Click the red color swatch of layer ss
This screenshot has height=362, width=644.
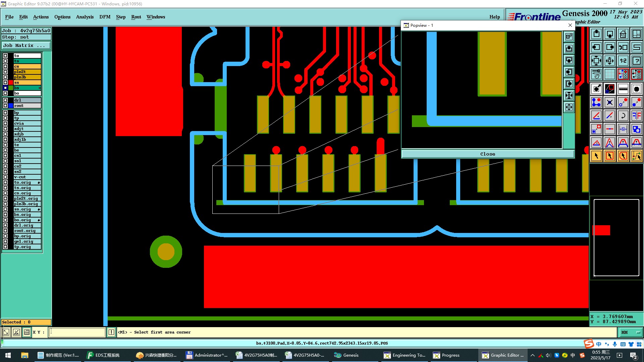tap(11, 82)
